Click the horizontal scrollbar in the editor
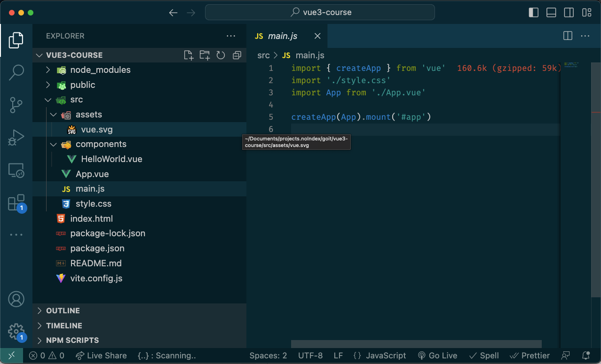This screenshot has height=364, width=601. coord(416,344)
